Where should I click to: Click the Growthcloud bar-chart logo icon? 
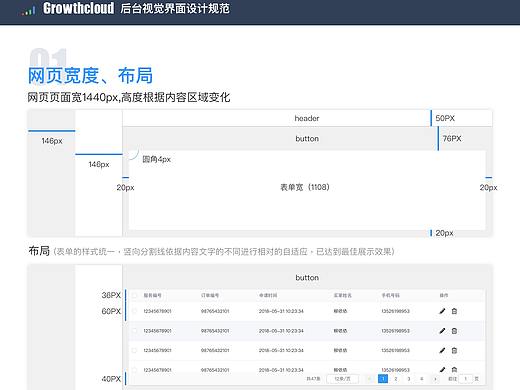[x=28, y=11]
